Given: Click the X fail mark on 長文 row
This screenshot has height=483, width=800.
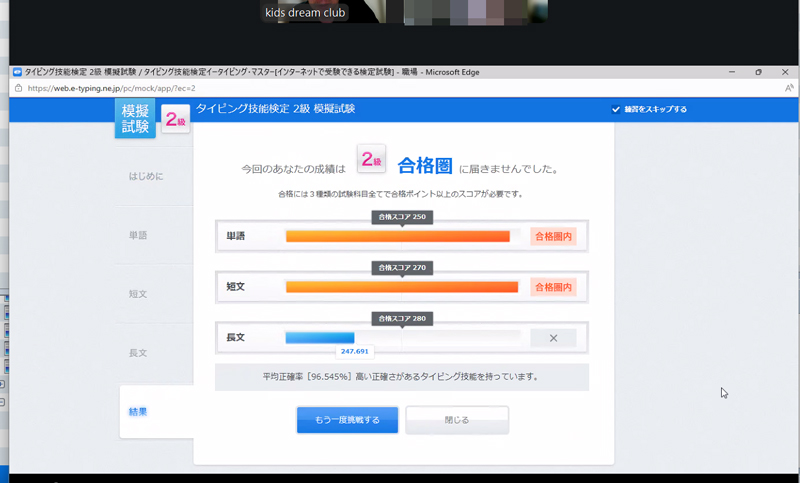Looking at the screenshot, I should pyautogui.click(x=553, y=338).
